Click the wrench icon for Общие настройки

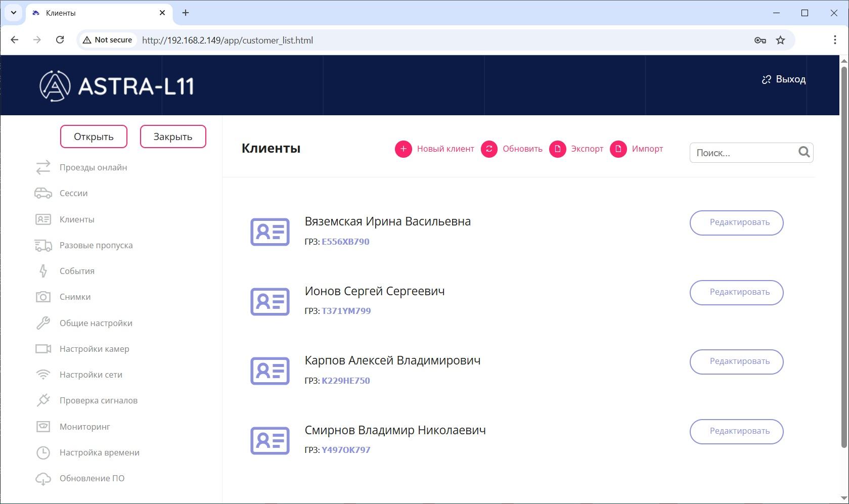43,323
